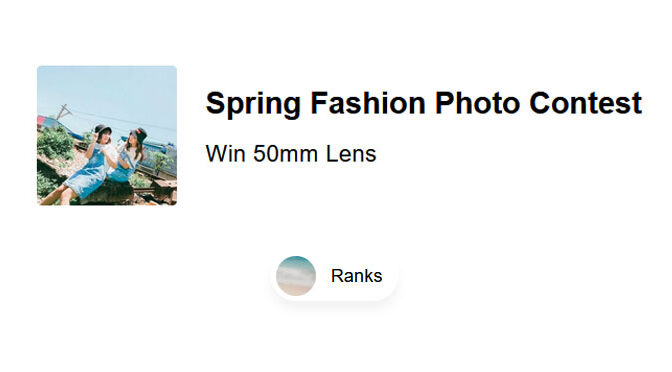Click the Spring Fashion Photo Contest heading
This screenshot has height=372, width=672.
tap(423, 104)
